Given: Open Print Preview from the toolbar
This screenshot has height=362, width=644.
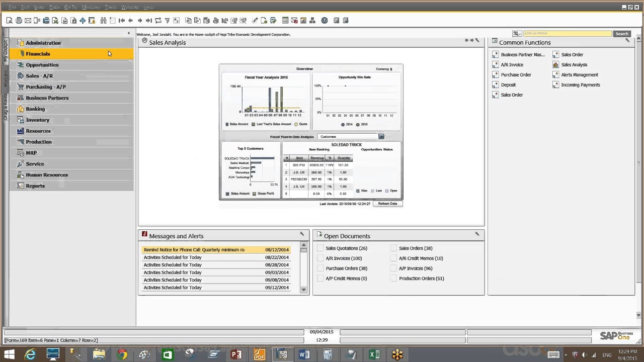Looking at the screenshot, I should [9, 21].
